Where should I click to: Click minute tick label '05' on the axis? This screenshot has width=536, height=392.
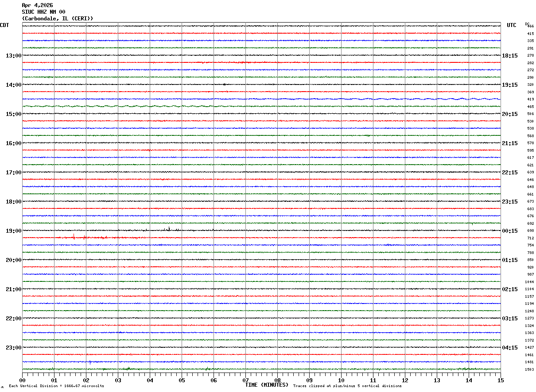182,380
